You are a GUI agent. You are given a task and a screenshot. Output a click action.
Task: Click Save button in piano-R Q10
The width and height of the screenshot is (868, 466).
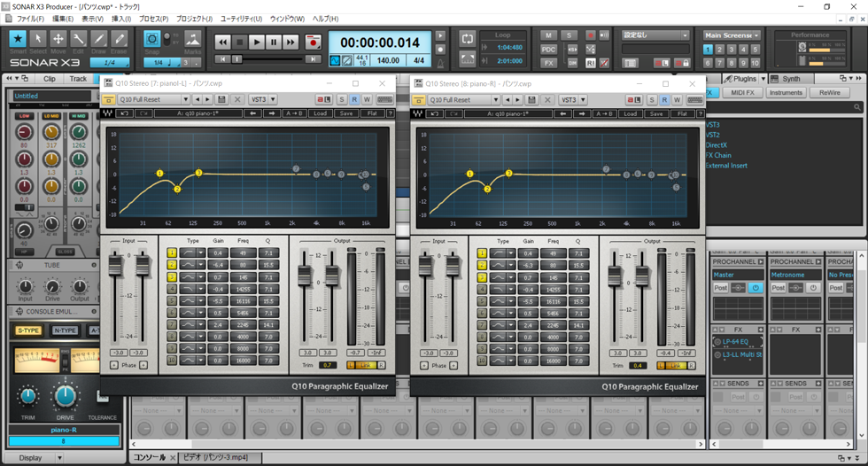(x=656, y=113)
